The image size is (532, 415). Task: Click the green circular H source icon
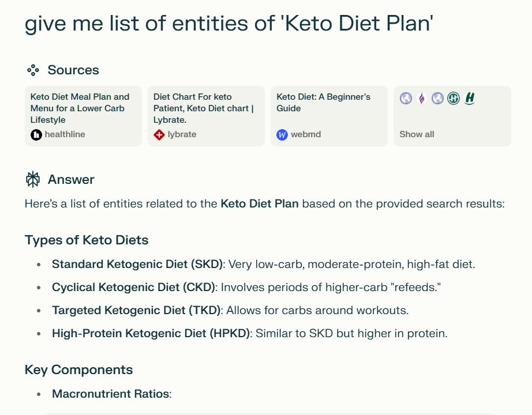(454, 99)
